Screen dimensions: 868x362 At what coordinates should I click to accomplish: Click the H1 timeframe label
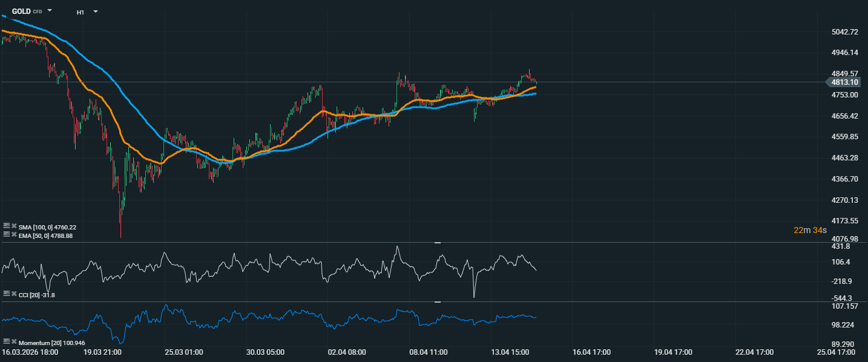(81, 12)
